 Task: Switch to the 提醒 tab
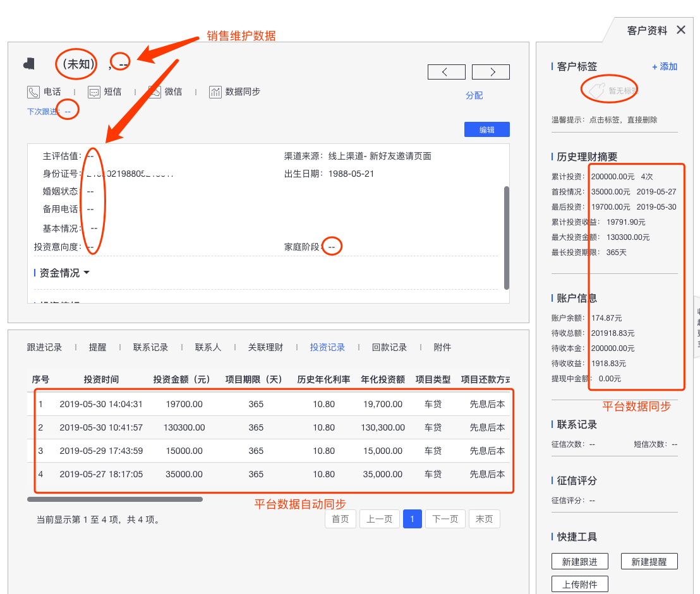click(x=97, y=347)
